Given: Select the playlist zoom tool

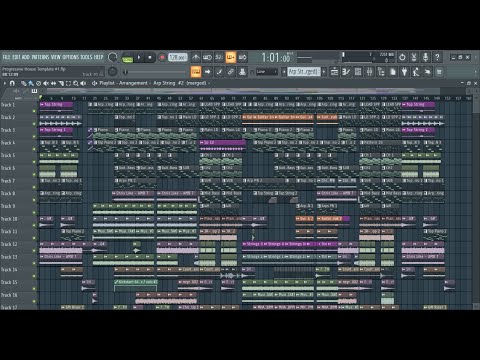Looking at the screenshot, I should click(x=76, y=83).
